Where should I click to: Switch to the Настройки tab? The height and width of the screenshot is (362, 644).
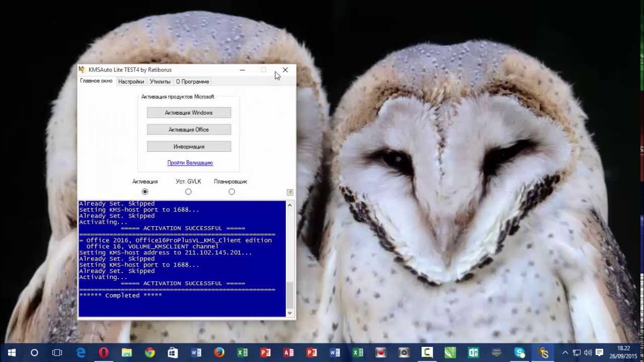(131, 81)
